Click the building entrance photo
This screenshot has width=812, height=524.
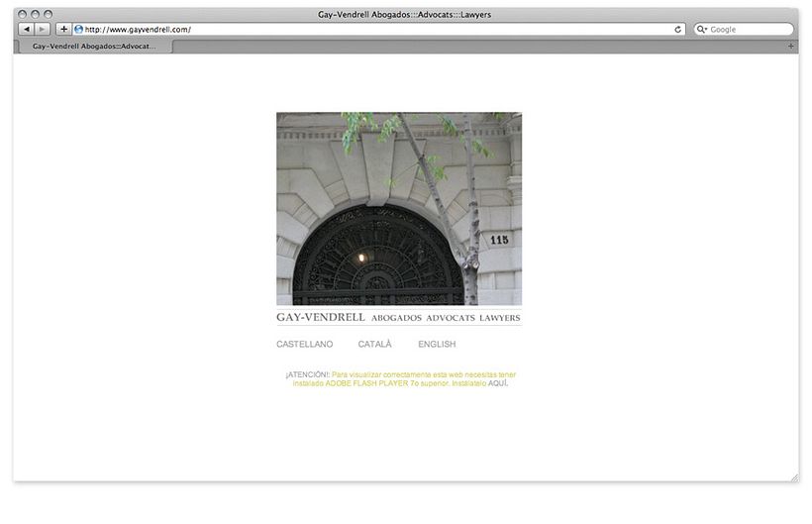tap(399, 209)
